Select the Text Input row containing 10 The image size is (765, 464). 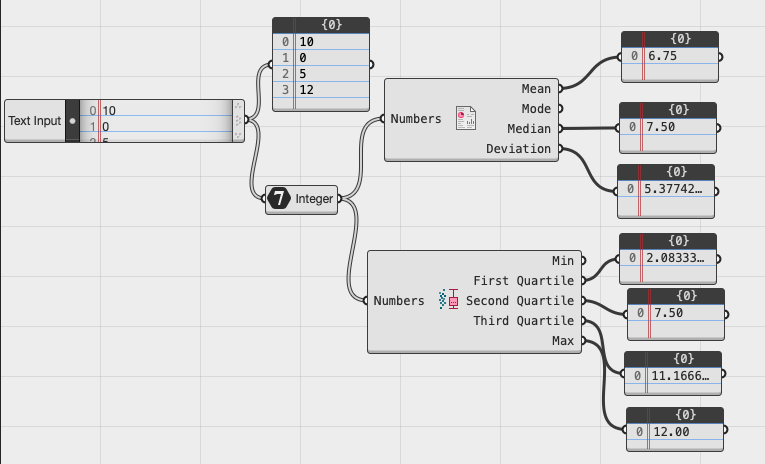(x=156, y=111)
